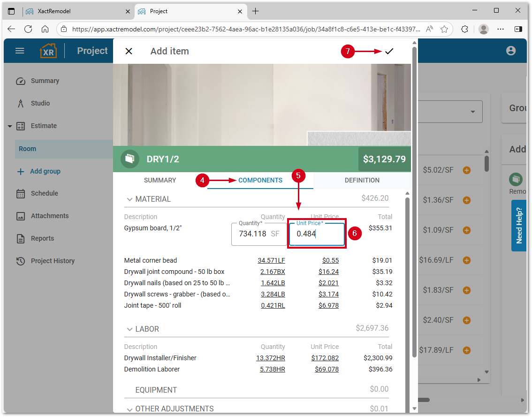Viewport: 532px width, 417px height.
Task: Open Project History in the sidebar
Action: (52, 261)
